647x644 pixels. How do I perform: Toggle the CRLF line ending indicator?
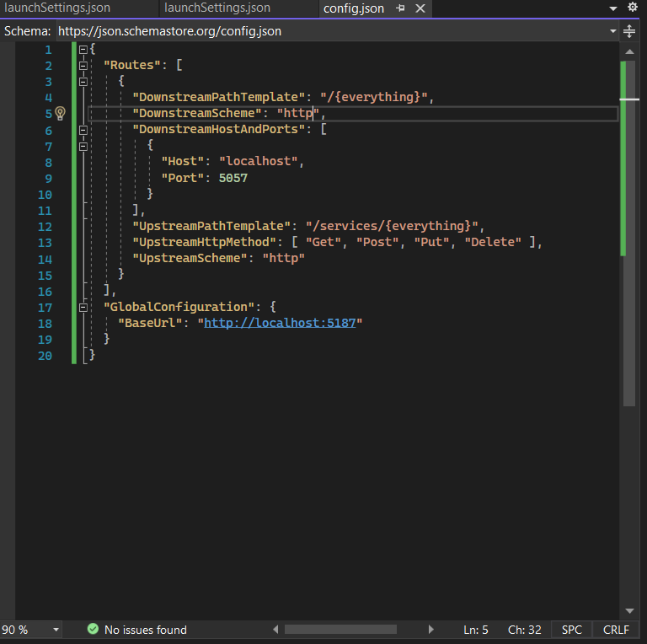tap(616, 630)
